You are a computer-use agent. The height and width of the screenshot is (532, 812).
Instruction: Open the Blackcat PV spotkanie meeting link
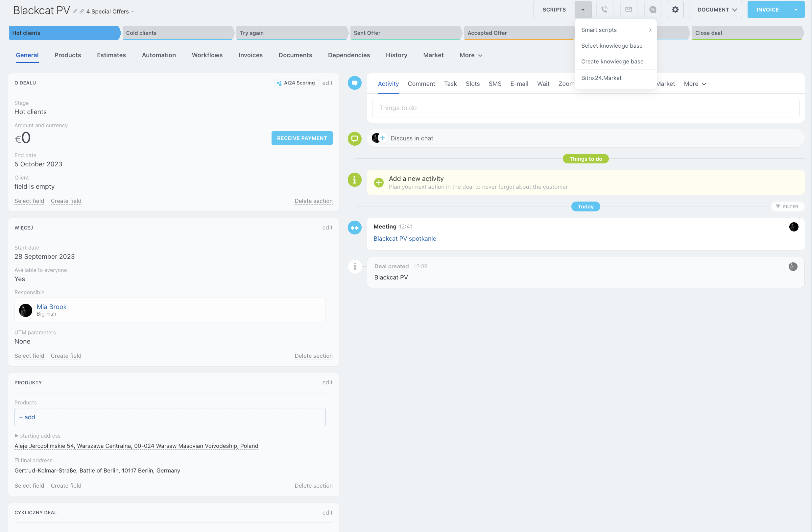click(x=405, y=238)
